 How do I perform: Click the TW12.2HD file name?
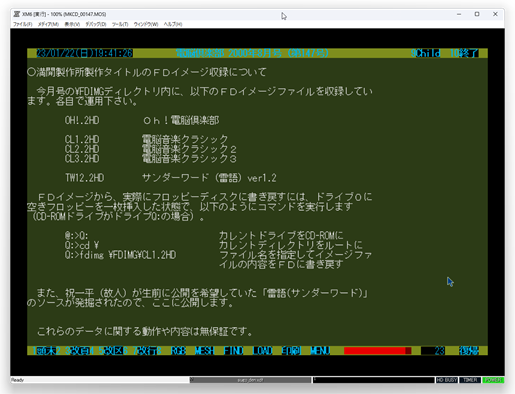85,178
